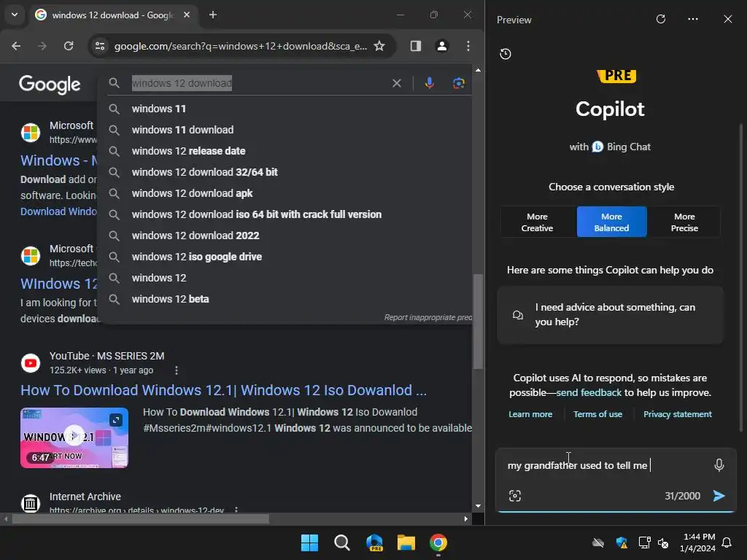The image size is (747, 560).
Task: Click Report inappropriate predictions link
Action: [x=427, y=317]
